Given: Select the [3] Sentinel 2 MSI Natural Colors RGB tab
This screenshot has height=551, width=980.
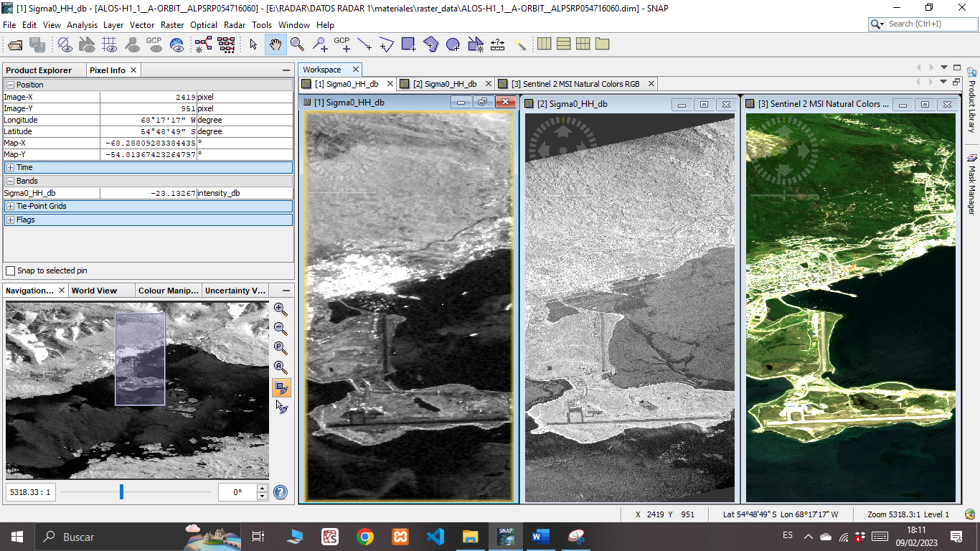Looking at the screenshot, I should tap(575, 84).
